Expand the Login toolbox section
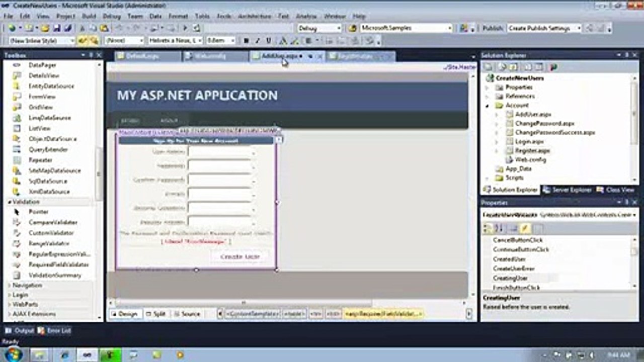 coord(10,295)
